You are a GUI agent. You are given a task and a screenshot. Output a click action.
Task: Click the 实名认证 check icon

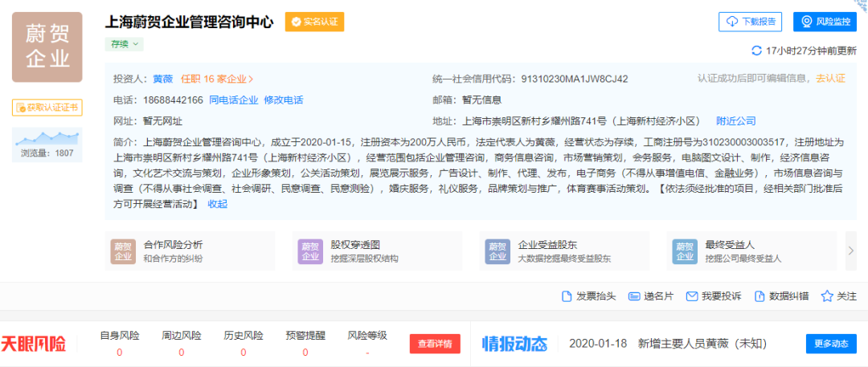point(296,22)
